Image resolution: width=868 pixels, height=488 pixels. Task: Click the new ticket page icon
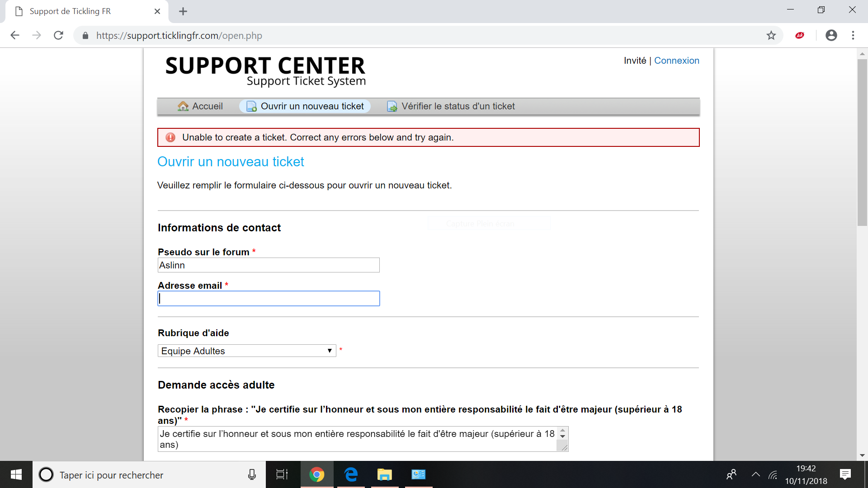point(251,107)
